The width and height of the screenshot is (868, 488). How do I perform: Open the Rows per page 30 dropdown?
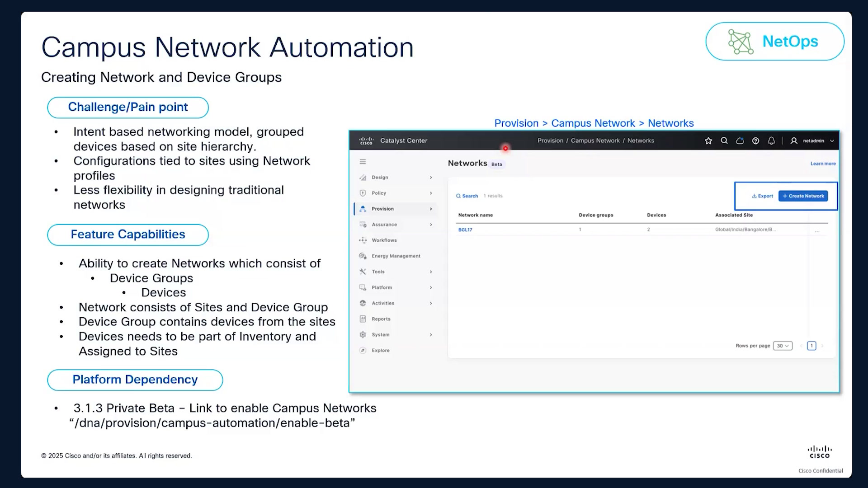tap(783, 346)
